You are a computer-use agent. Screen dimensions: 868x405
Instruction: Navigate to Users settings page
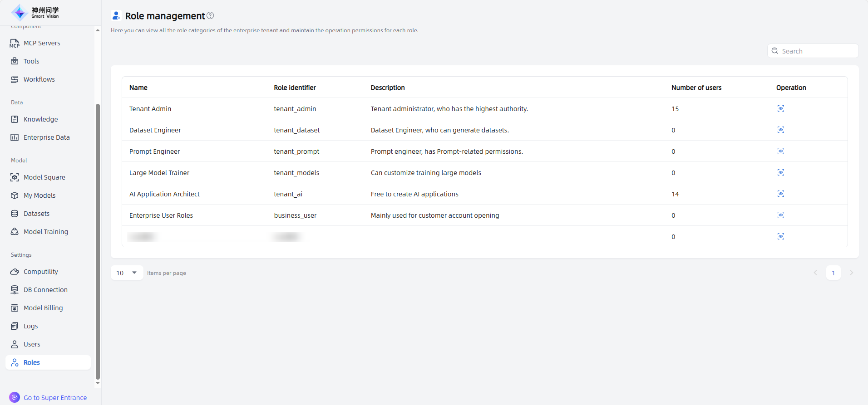point(32,344)
